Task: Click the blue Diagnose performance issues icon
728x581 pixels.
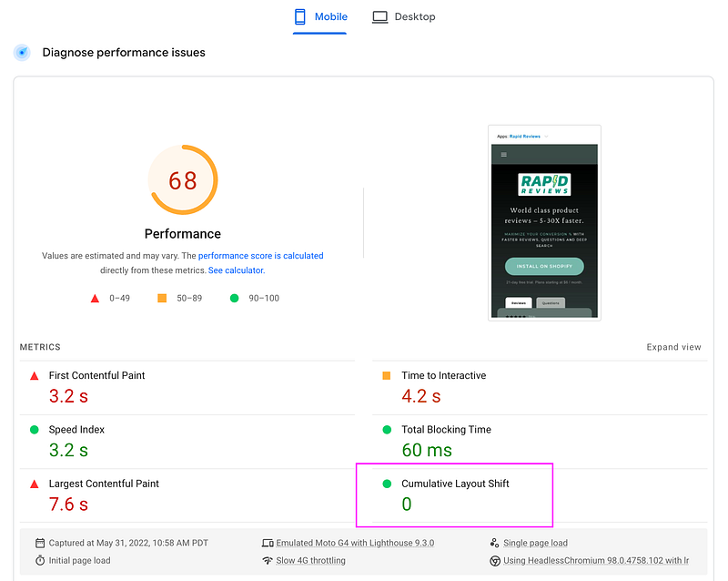Action: point(21,52)
